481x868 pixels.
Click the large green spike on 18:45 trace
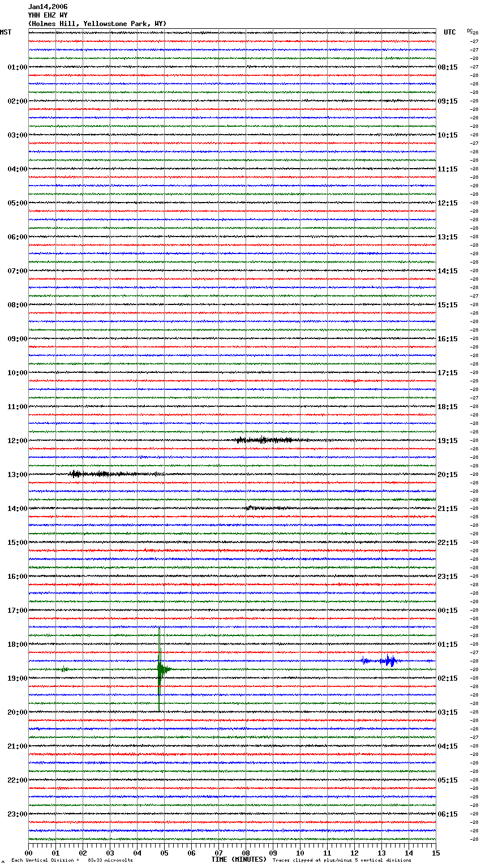[160, 669]
